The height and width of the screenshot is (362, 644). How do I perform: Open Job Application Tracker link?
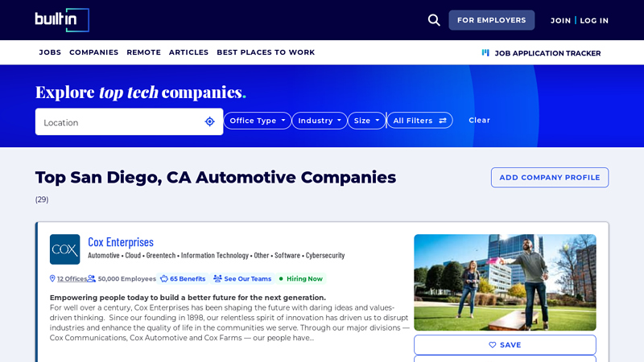(541, 53)
